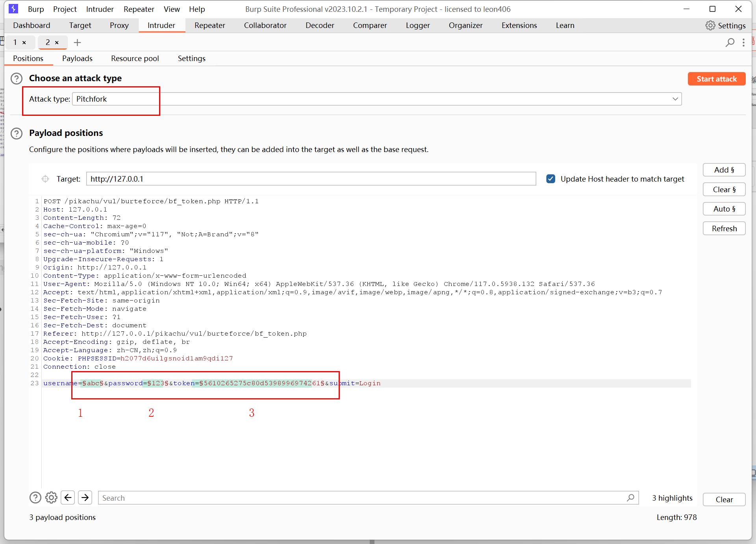The width and height of the screenshot is (756, 544).
Task: Switch to the Organizer tab
Action: coord(465,25)
